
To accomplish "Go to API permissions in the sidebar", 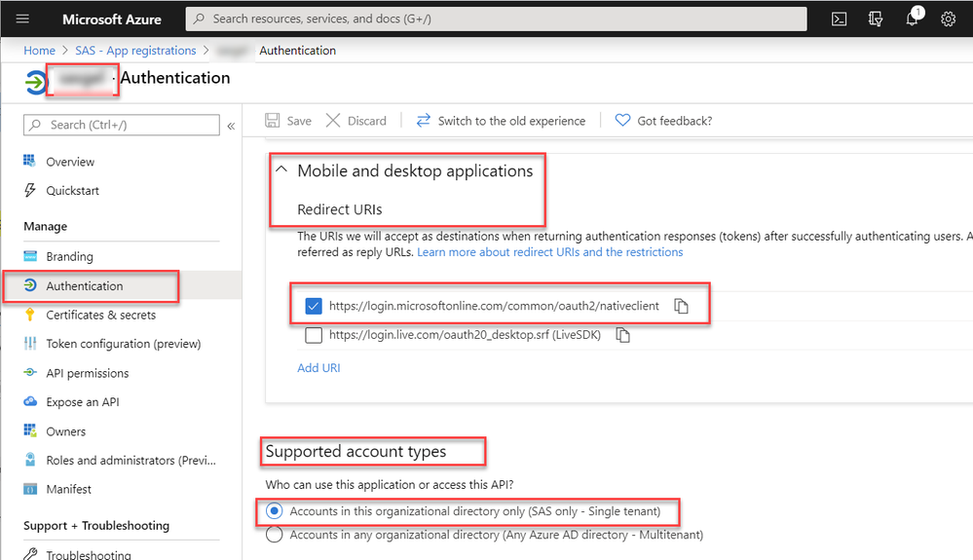I will [87, 373].
